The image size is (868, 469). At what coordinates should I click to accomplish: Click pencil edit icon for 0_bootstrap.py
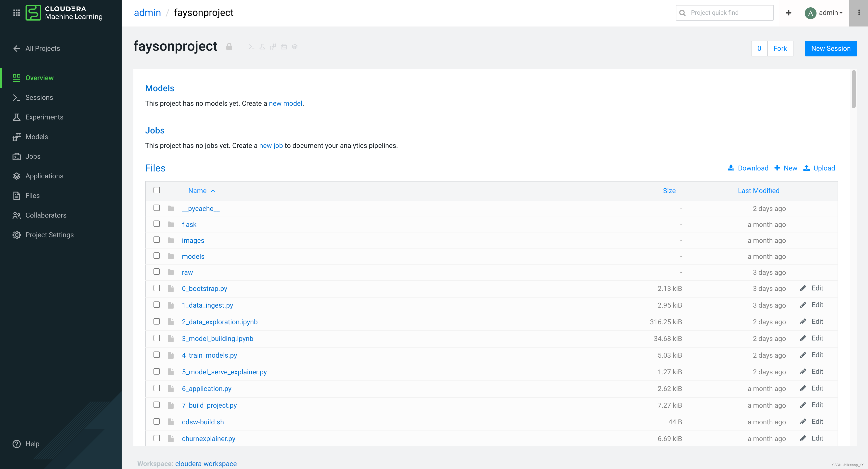pyautogui.click(x=803, y=288)
